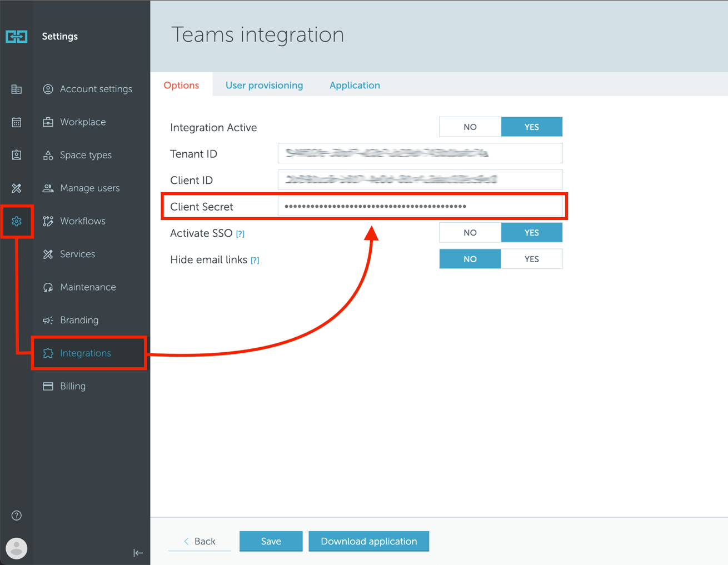Open the building icon at top of rail

16,89
